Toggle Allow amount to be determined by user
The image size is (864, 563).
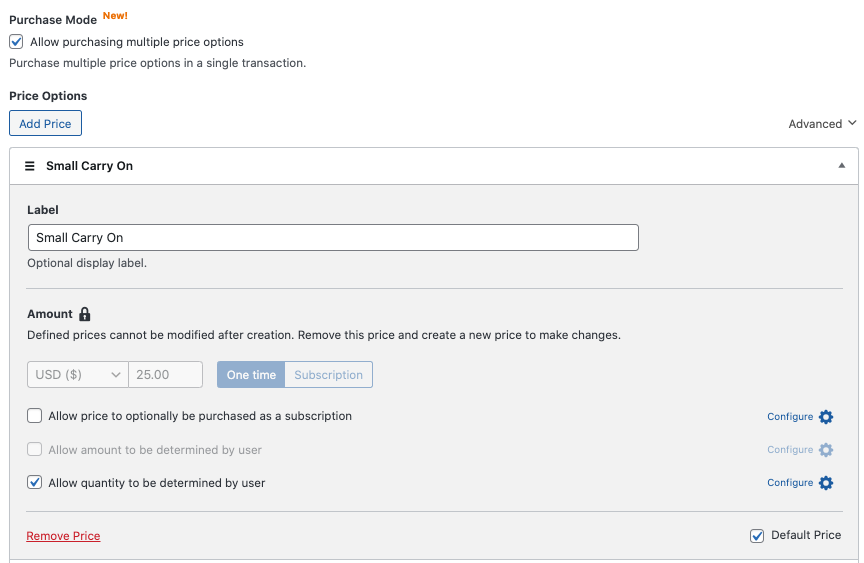35,450
